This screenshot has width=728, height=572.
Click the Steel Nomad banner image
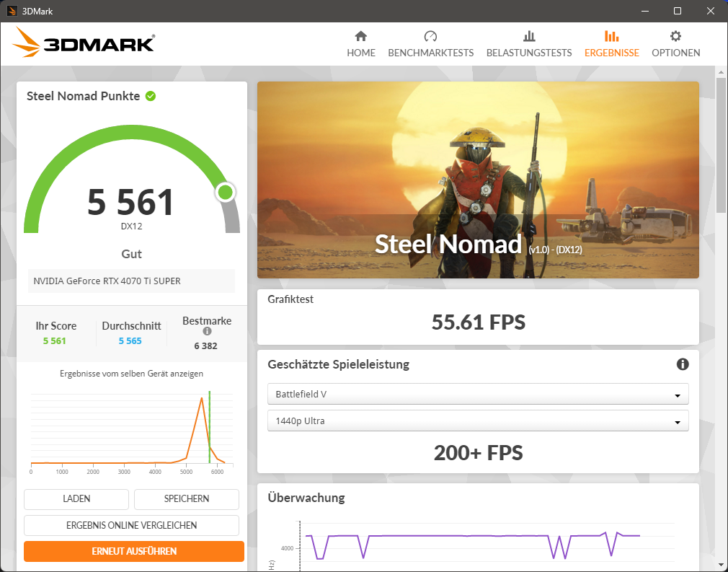point(478,180)
